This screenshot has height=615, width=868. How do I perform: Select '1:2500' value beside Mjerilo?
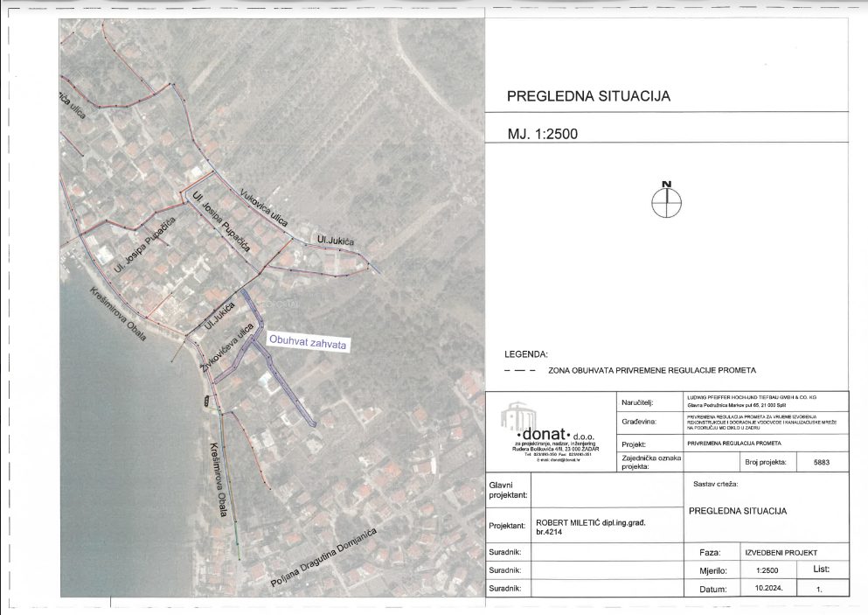pyautogui.click(x=767, y=570)
